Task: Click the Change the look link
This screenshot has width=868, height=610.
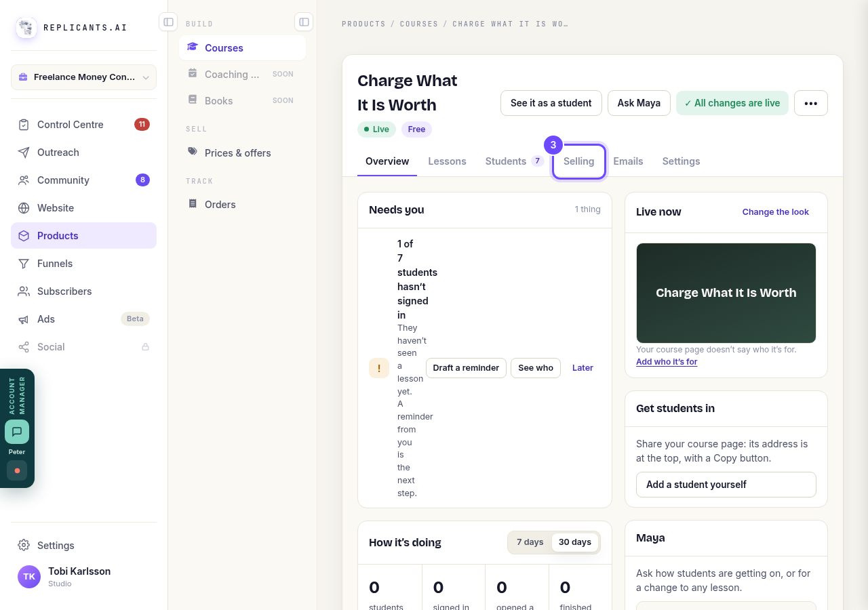Action: pyautogui.click(x=776, y=212)
